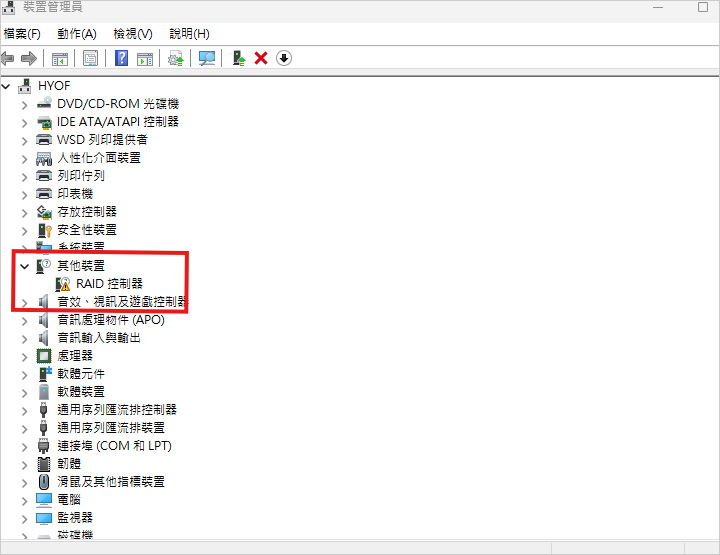
Task: Select the 列印佇列 row text
Action: click(x=81, y=175)
